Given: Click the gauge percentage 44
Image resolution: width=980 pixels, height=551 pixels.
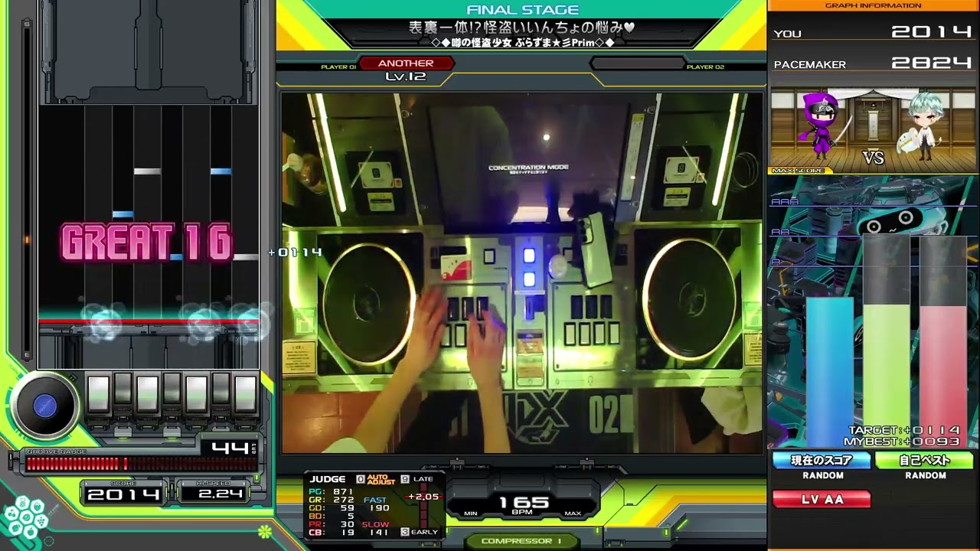Looking at the screenshot, I should point(230,448).
